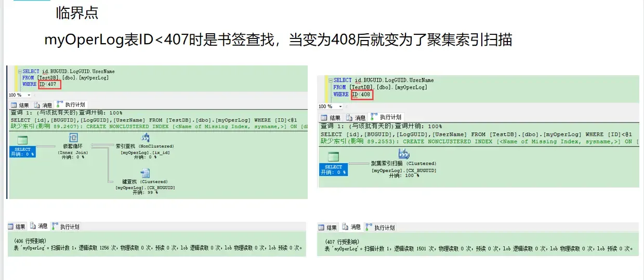644x280 pixels.
Task: Open the 100 % zoom dropdown in the ID<407 editor
Action: [x=28, y=96]
